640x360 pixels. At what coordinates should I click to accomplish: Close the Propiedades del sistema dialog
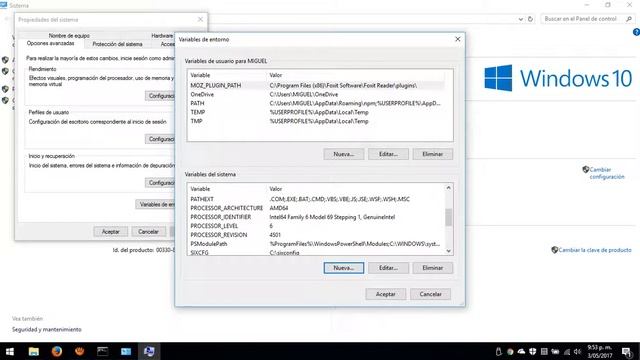pyautogui.click(x=200, y=19)
